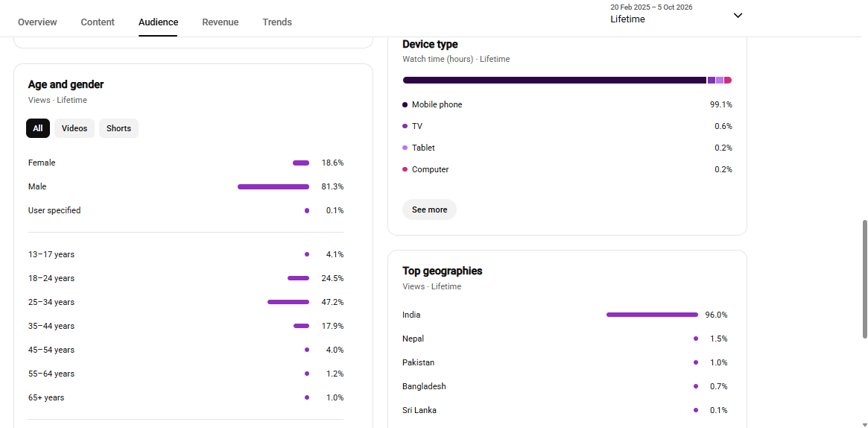Click the Bangladesh country label
Viewport: 868px width, 428px height.
(424, 386)
